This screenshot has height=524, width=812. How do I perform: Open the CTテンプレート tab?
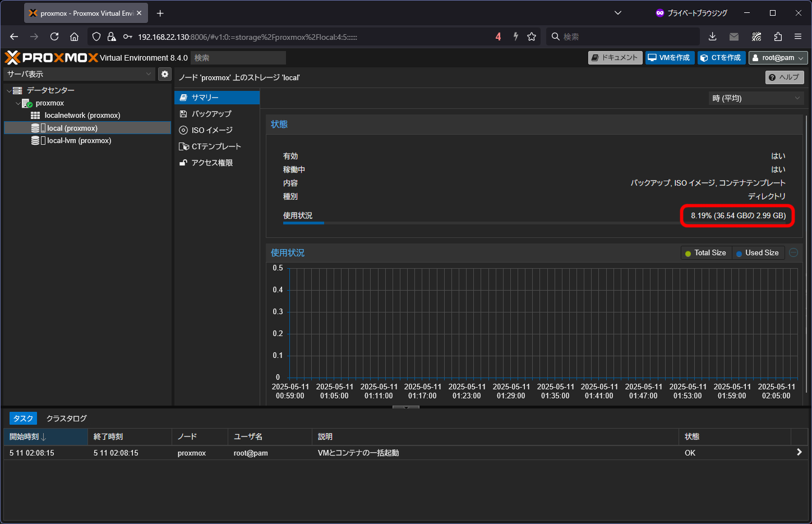217,146
